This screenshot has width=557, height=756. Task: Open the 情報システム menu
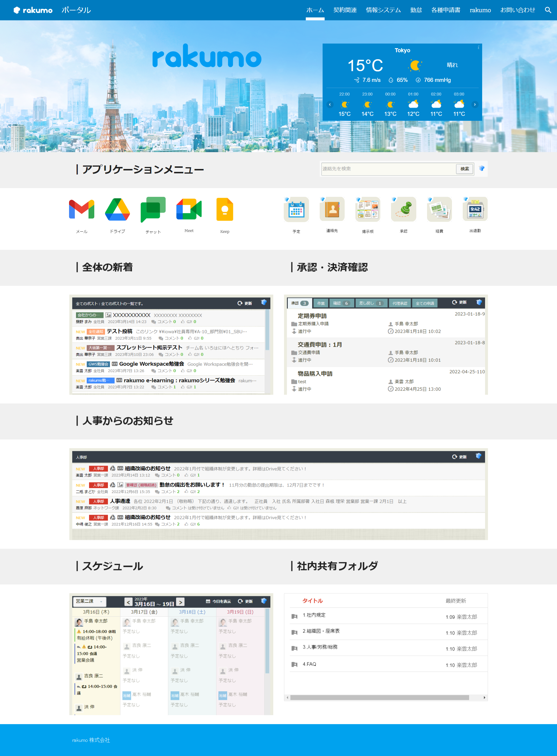tap(383, 10)
